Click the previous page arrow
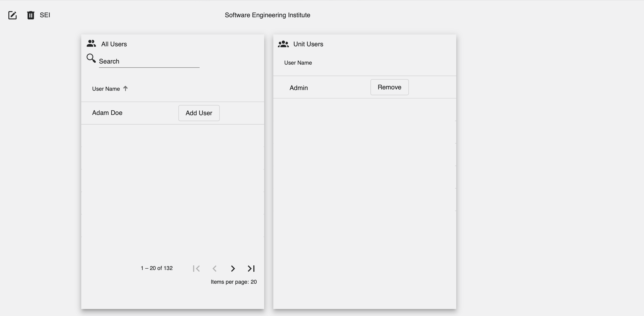The width and height of the screenshot is (644, 316). pos(214,268)
